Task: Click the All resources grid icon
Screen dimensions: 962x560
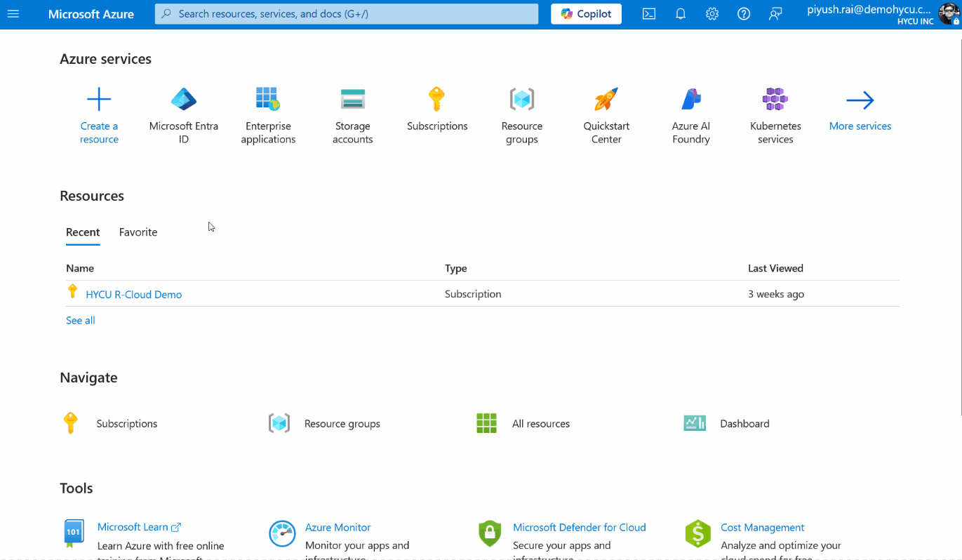Action: click(486, 423)
